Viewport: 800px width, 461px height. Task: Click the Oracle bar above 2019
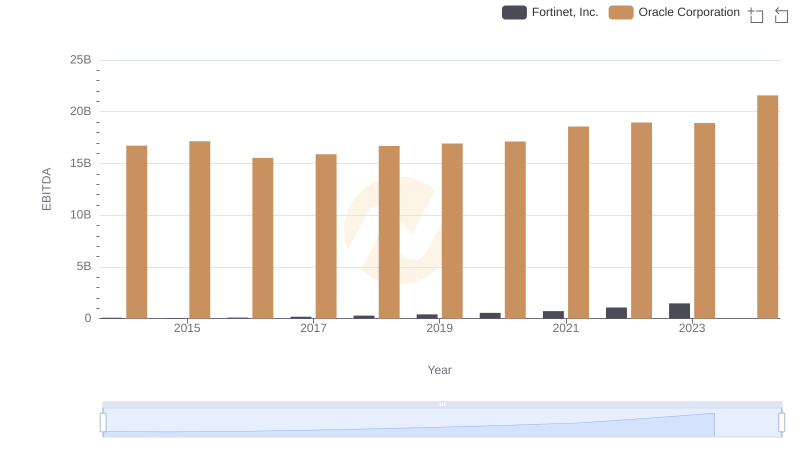(452, 231)
